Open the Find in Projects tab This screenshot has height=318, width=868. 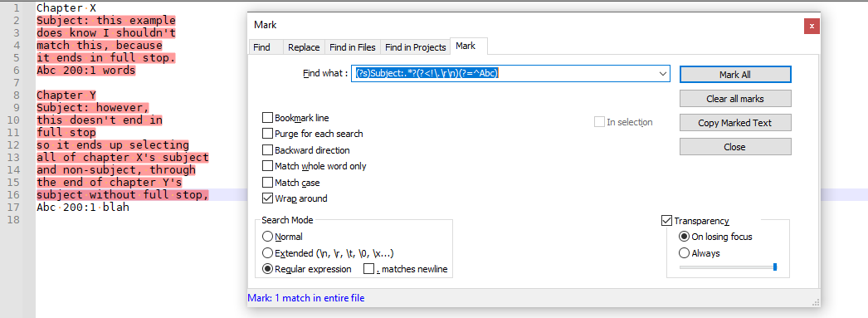click(415, 47)
